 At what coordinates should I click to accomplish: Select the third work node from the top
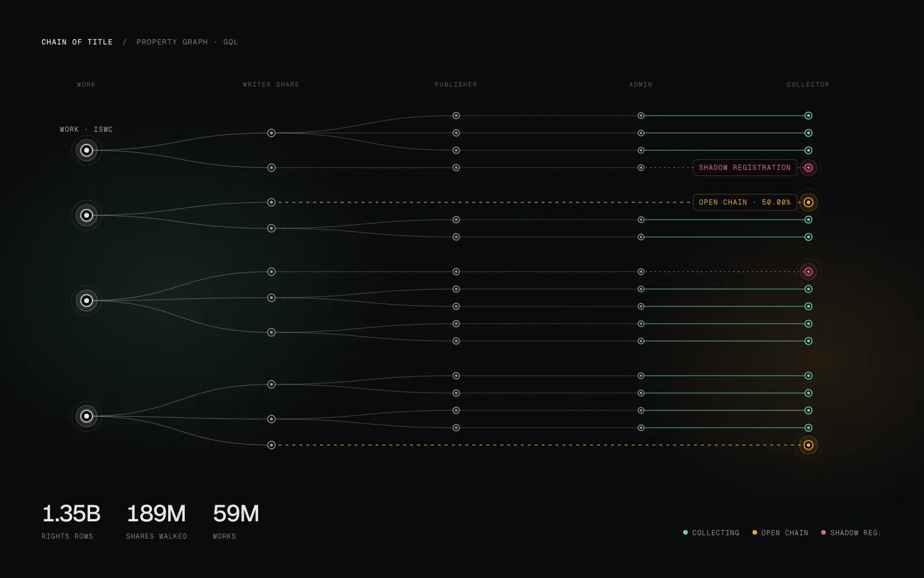pos(87,301)
